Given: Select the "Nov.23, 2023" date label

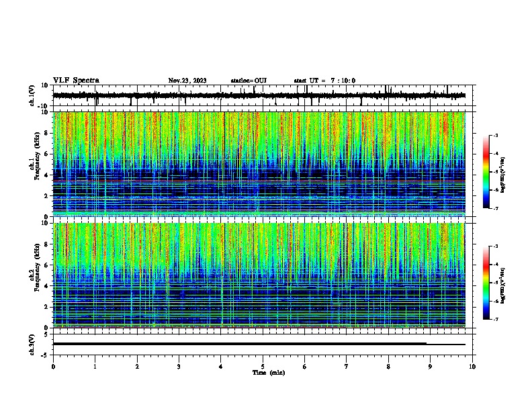Looking at the screenshot, I should (187, 81).
